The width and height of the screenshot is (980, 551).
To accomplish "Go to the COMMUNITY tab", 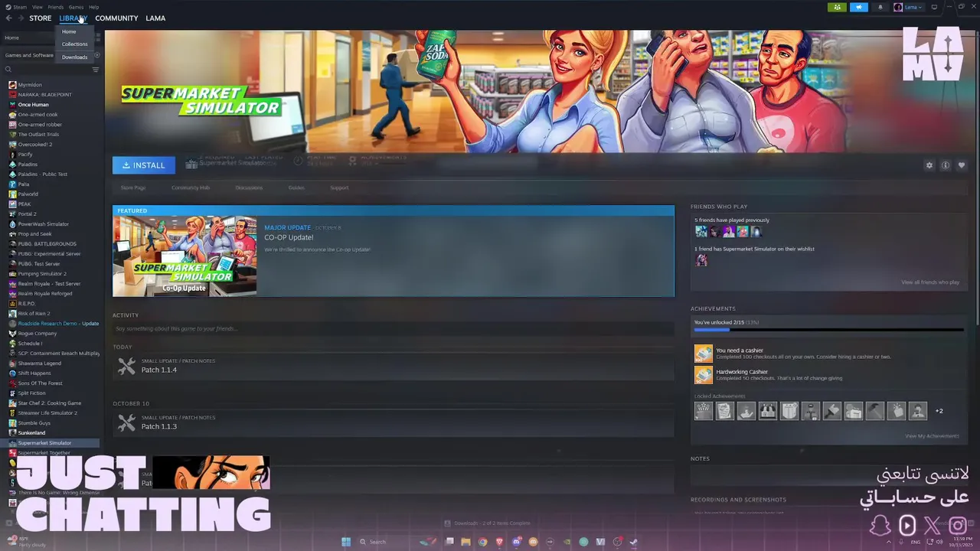I will tap(116, 18).
